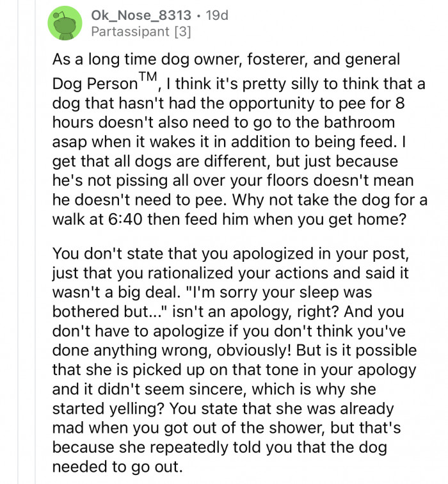Click the phrase 'Why not take the dog'
Image resolution: width=448 pixels, height=484 pixels.
coord(312,200)
